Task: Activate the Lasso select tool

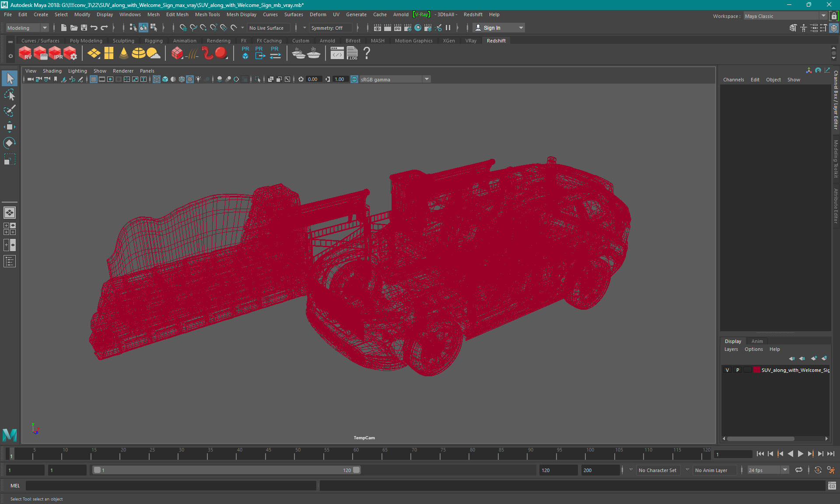Action: (10, 94)
